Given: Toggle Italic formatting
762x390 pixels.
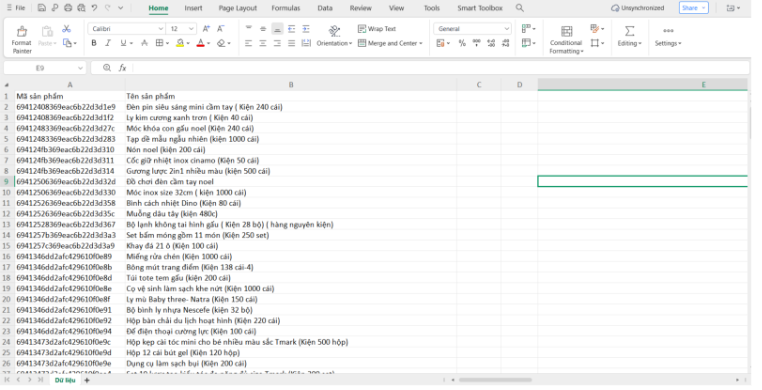Looking at the screenshot, I should point(108,43).
